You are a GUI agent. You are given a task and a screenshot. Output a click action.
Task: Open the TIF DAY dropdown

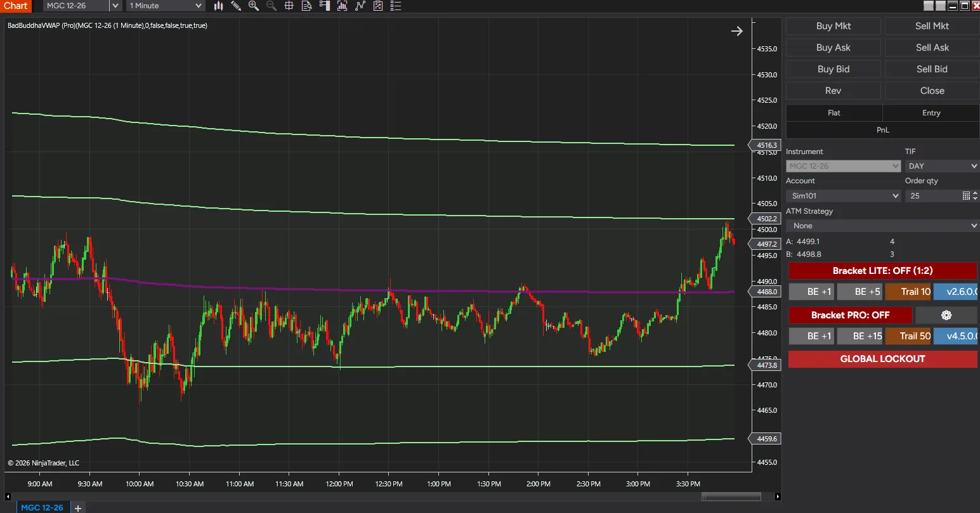(943, 166)
